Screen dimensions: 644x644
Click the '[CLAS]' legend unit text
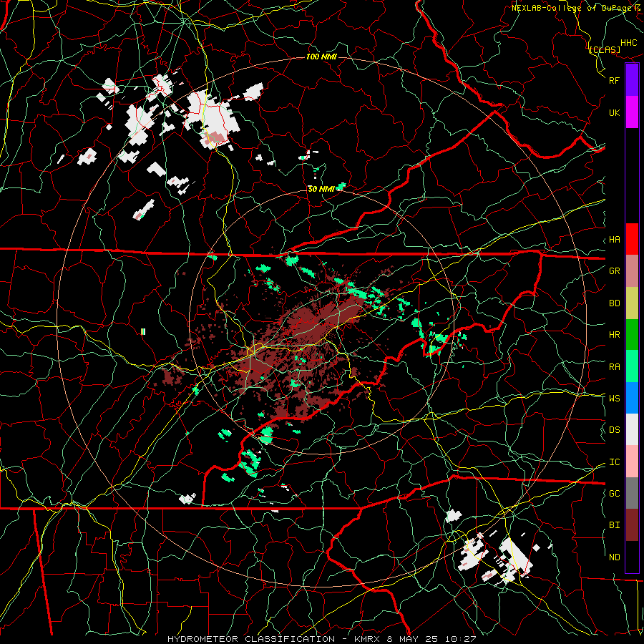(605, 49)
